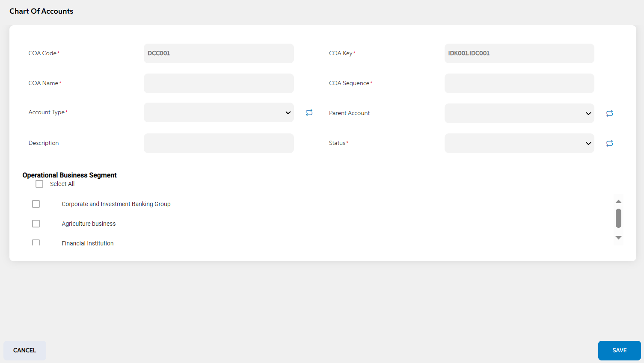The width and height of the screenshot is (644, 363).
Task: Open the Parent Account dropdown
Action: (x=519, y=113)
